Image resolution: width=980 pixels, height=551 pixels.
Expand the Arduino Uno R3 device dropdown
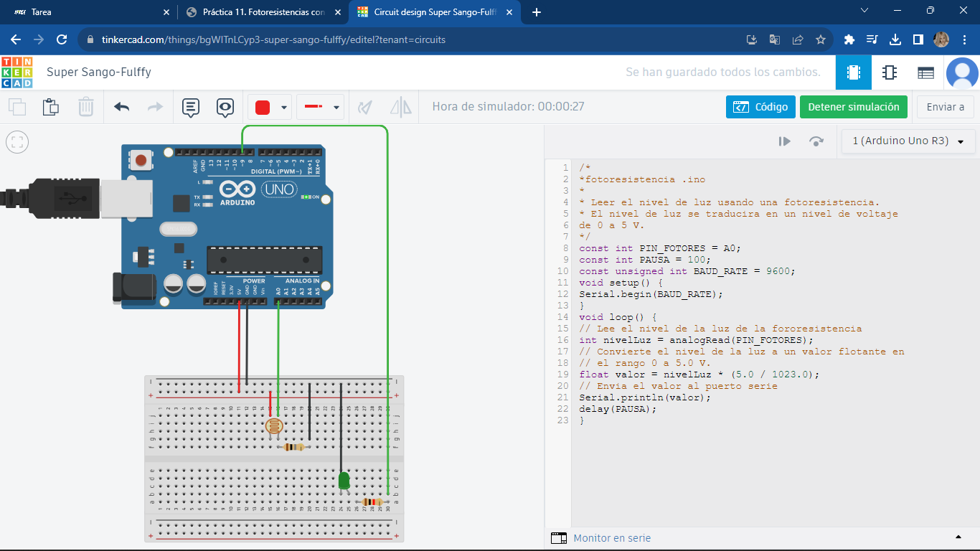[908, 141]
